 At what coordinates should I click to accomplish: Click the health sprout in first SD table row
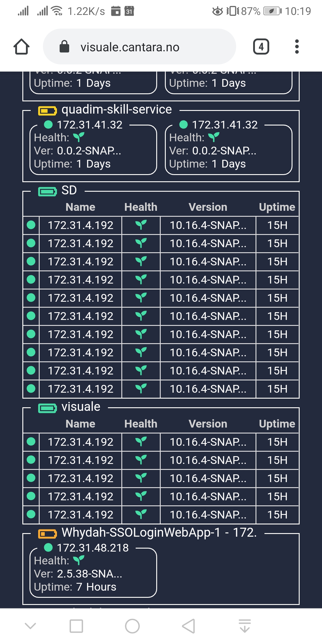coord(141,225)
